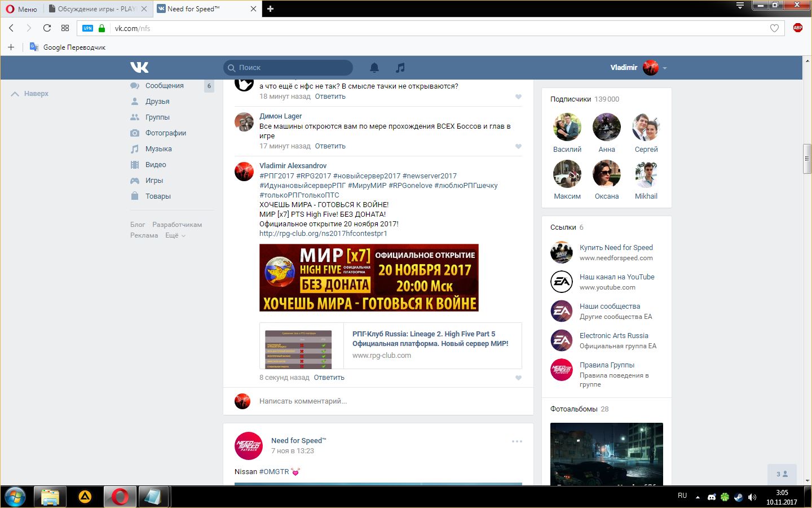Switch to Обсуждение игры tab

[97, 9]
